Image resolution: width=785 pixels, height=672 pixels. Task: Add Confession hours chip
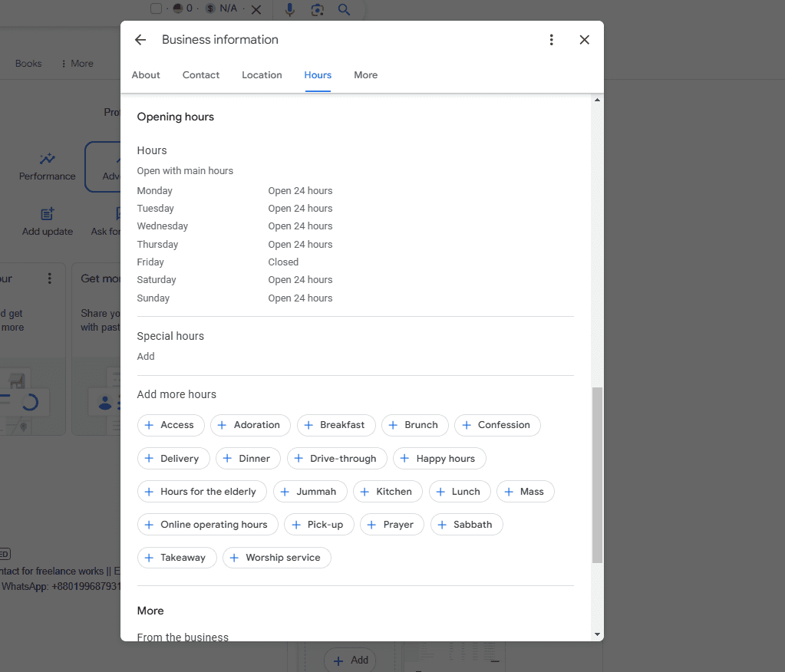click(x=497, y=425)
